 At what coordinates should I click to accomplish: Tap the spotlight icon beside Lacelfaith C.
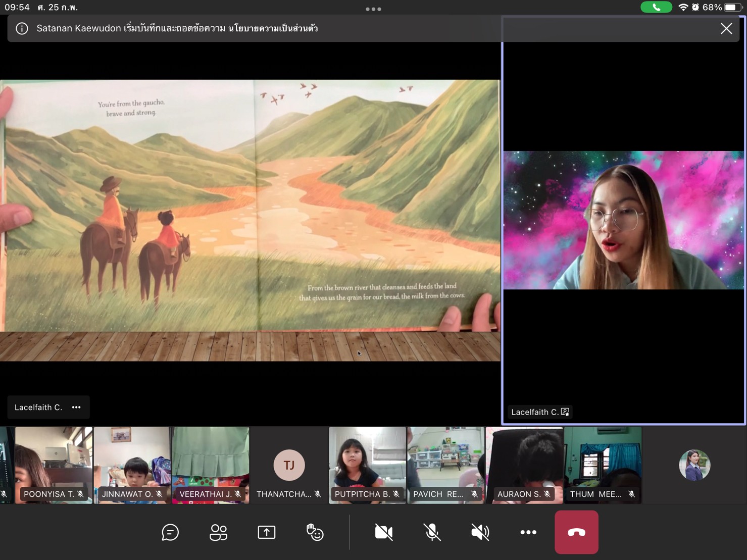(565, 412)
